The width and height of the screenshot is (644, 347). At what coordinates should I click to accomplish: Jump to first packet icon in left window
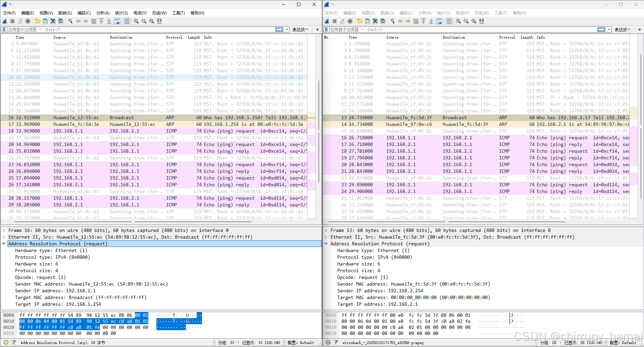(101, 21)
